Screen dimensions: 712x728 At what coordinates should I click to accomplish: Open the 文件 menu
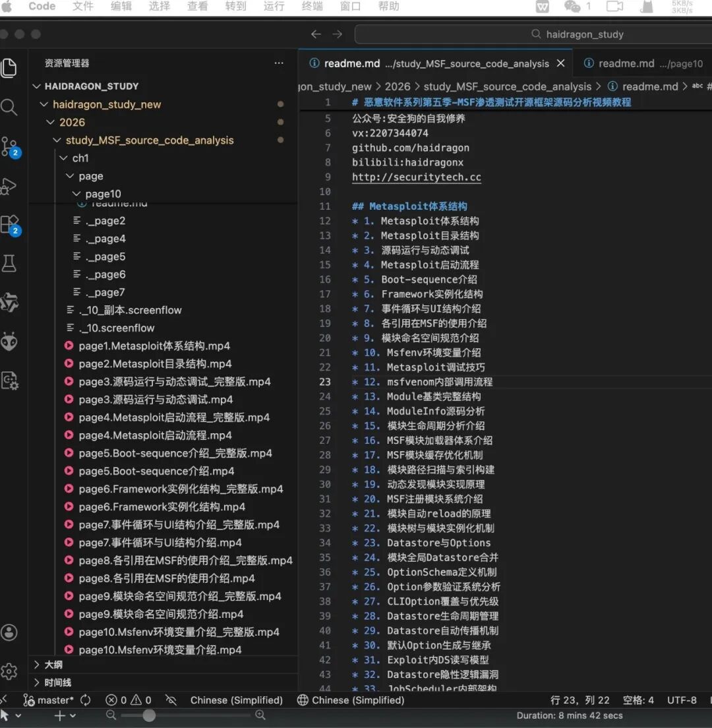pyautogui.click(x=83, y=7)
